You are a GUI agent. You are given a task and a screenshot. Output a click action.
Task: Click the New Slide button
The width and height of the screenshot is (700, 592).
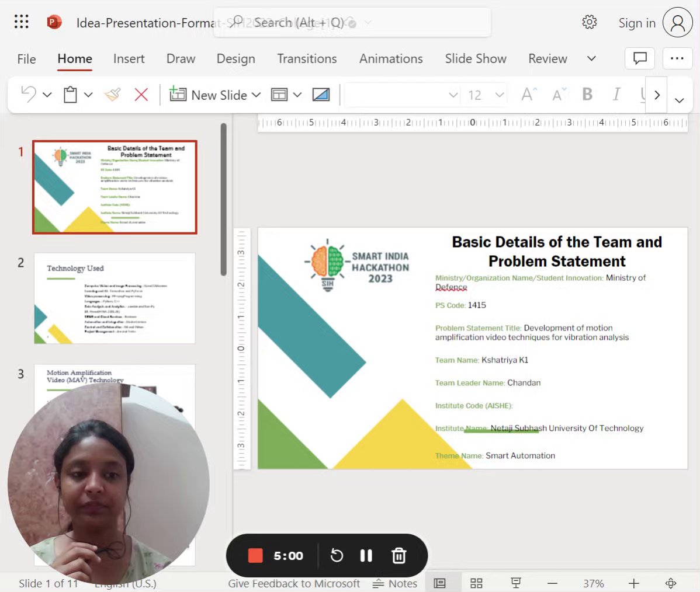click(208, 95)
